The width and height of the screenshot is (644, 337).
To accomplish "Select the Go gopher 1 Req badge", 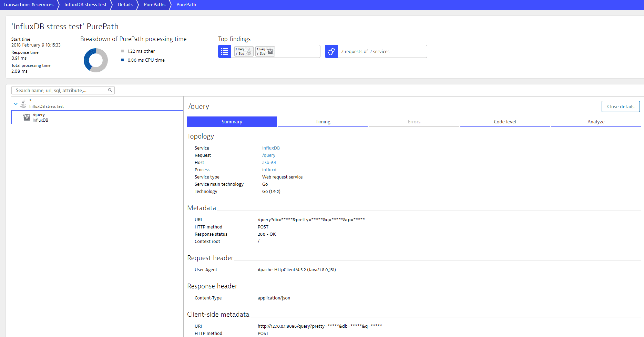I will click(x=265, y=51).
